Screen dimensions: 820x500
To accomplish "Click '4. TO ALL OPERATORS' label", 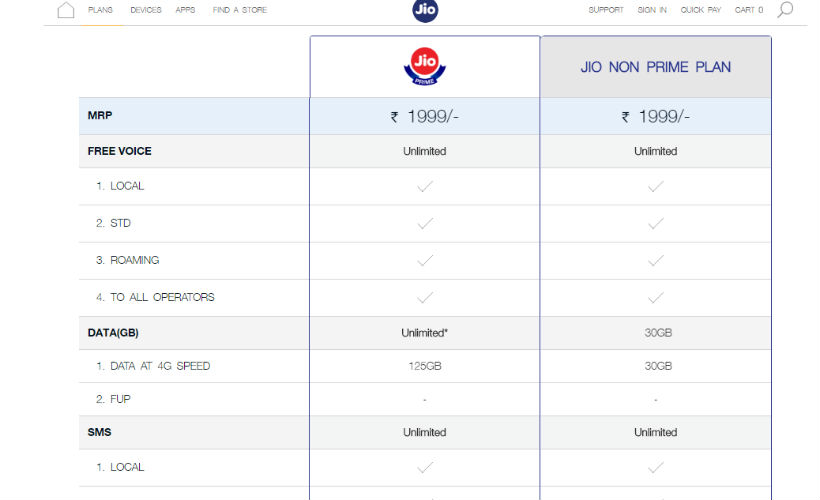I will pyautogui.click(x=155, y=298).
